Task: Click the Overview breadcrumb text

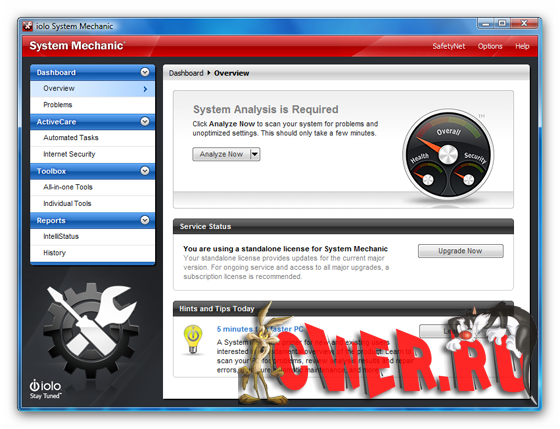Action: [231, 73]
